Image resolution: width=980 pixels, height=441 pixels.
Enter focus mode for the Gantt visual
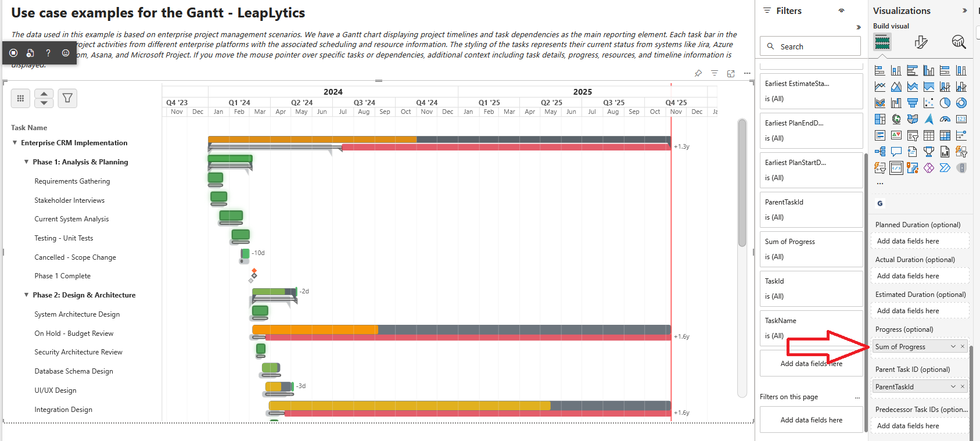pyautogui.click(x=731, y=73)
